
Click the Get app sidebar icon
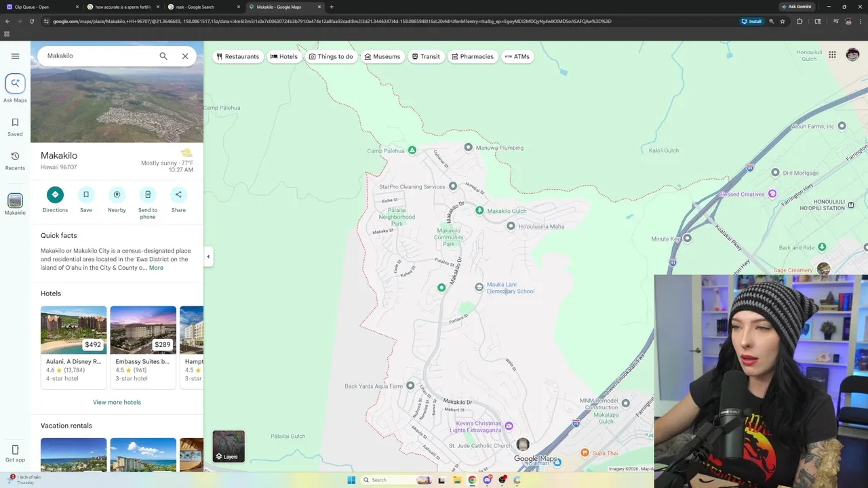pos(15,453)
